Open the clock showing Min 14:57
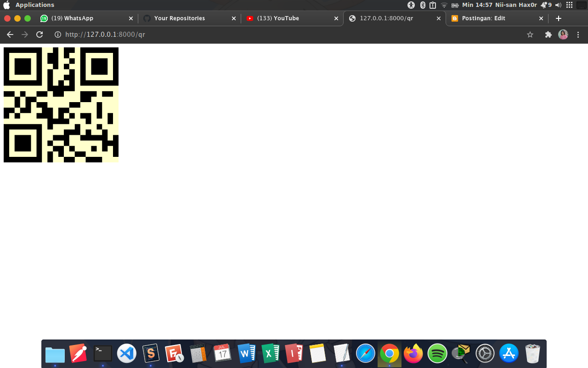Image resolution: width=588 pixels, height=368 pixels. pos(477,5)
